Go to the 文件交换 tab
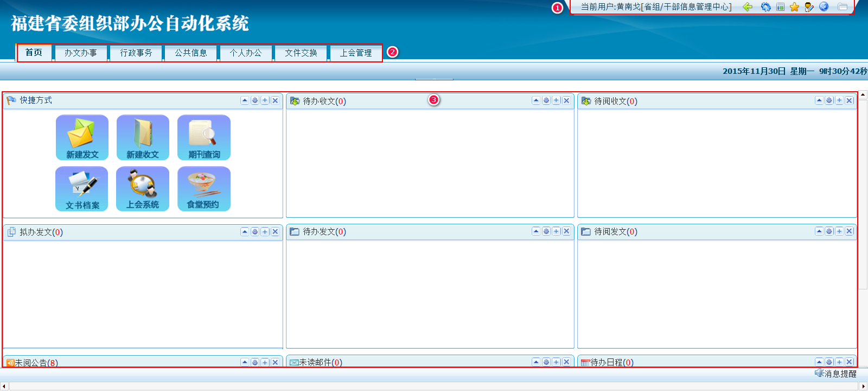 click(301, 53)
